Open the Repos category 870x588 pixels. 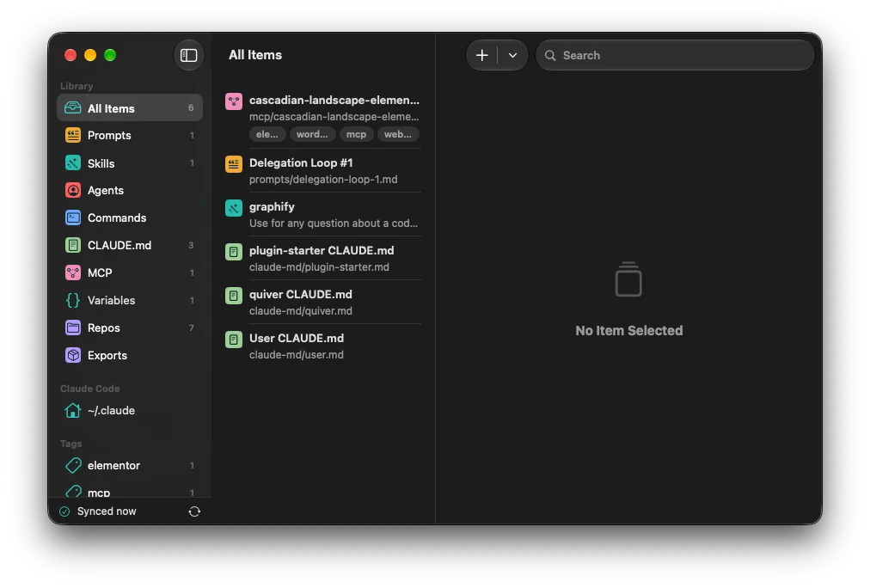pos(130,328)
